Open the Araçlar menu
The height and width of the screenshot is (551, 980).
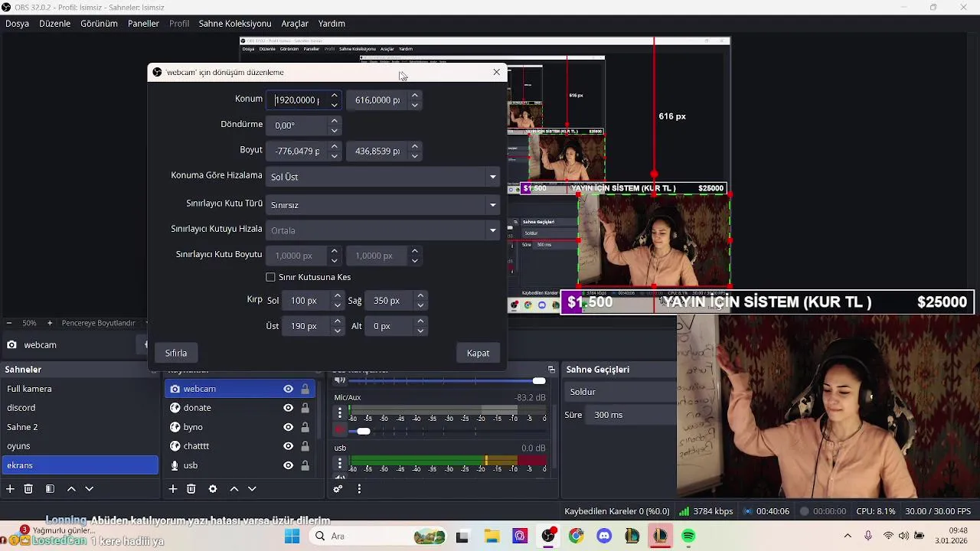(x=295, y=24)
